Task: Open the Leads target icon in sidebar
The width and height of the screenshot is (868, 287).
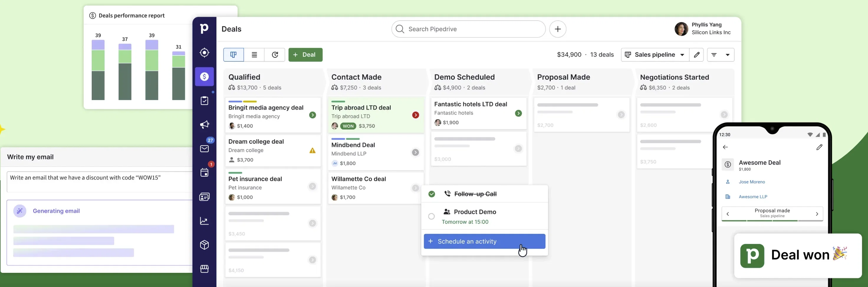Action: (x=204, y=53)
